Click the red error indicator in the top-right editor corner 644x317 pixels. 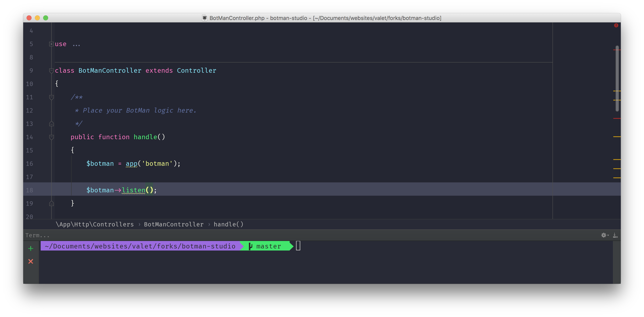(616, 25)
